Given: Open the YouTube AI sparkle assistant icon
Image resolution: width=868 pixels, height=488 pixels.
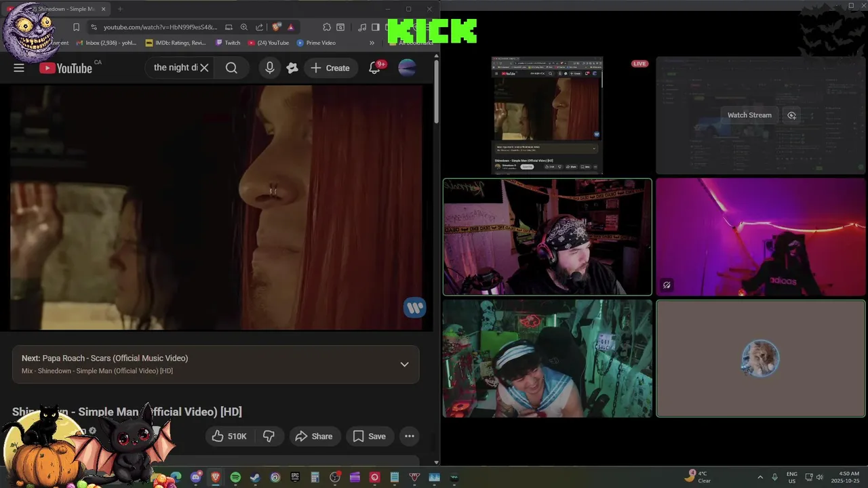Looking at the screenshot, I should tap(292, 68).
